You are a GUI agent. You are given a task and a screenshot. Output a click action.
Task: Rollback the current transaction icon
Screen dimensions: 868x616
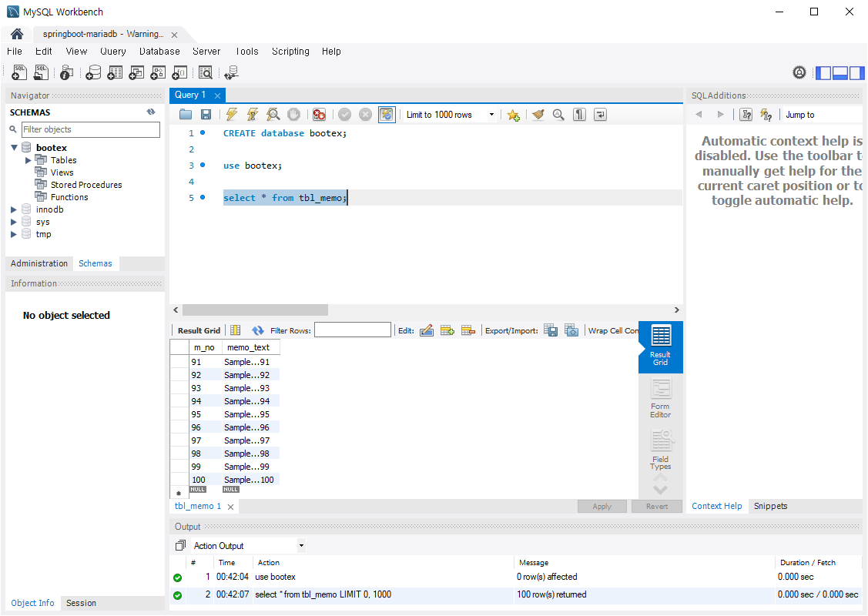(x=365, y=115)
